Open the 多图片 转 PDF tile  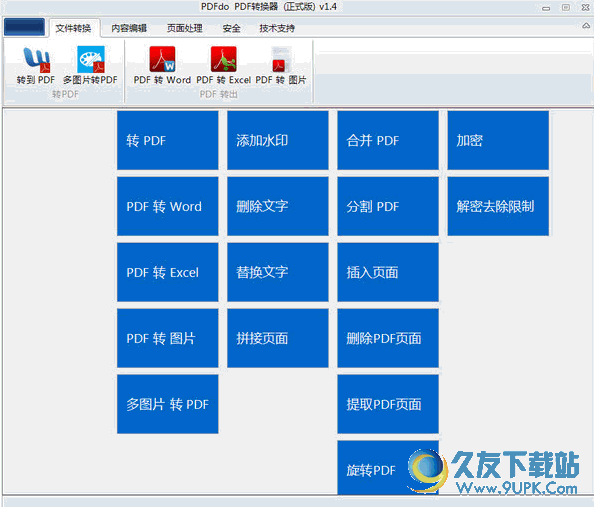(x=167, y=404)
